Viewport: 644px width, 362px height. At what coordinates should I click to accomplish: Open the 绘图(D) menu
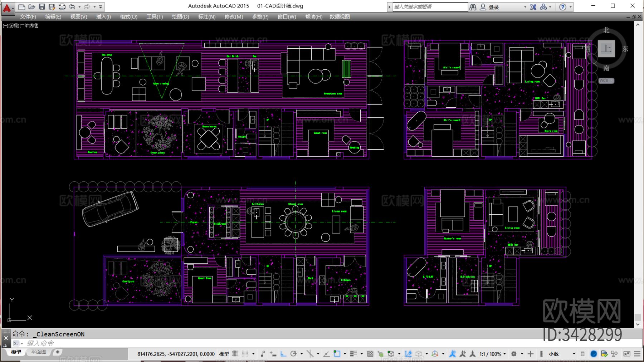click(180, 17)
